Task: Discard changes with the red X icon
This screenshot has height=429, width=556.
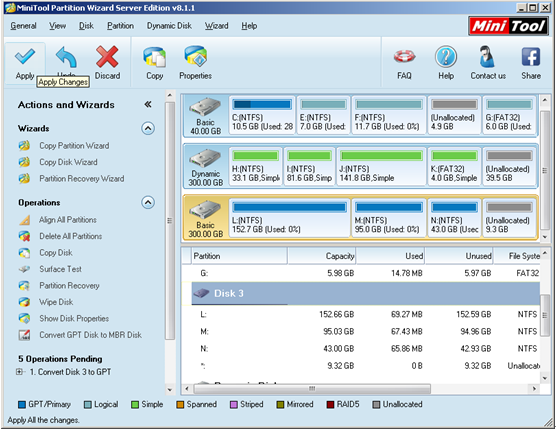Action: coord(107,57)
